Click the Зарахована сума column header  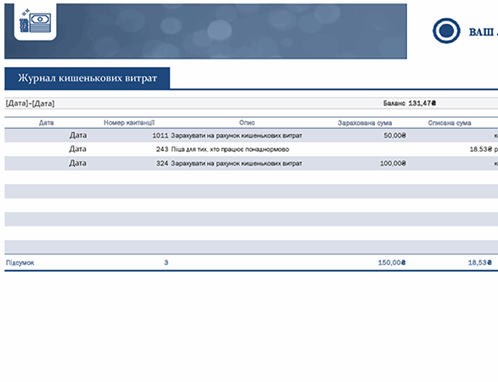[365, 123]
